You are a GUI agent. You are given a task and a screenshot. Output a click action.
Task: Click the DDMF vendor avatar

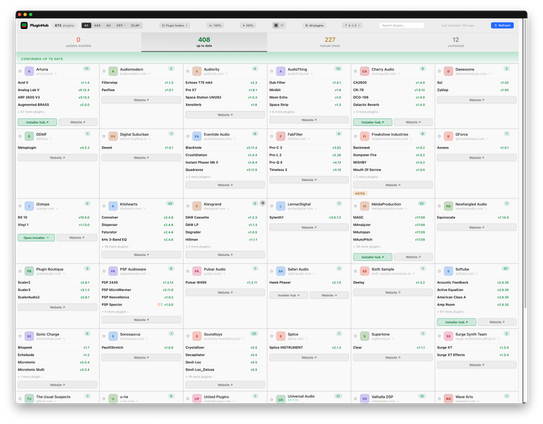coord(29,136)
